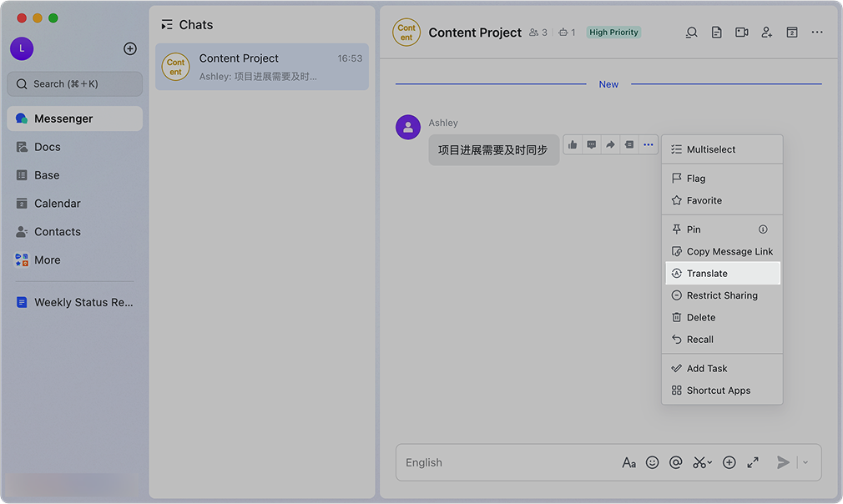Click the @ mention icon in the composer
Viewport: 843px width, 504px height.
point(676,462)
